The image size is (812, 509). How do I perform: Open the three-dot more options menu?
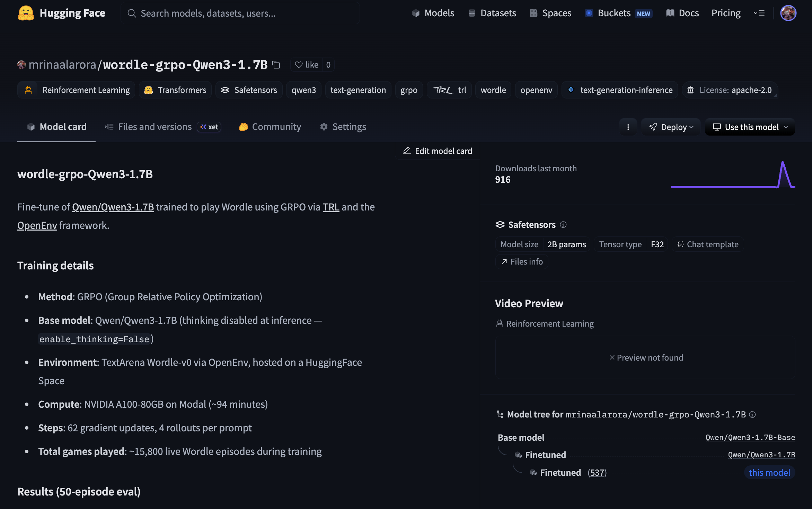tap(628, 127)
